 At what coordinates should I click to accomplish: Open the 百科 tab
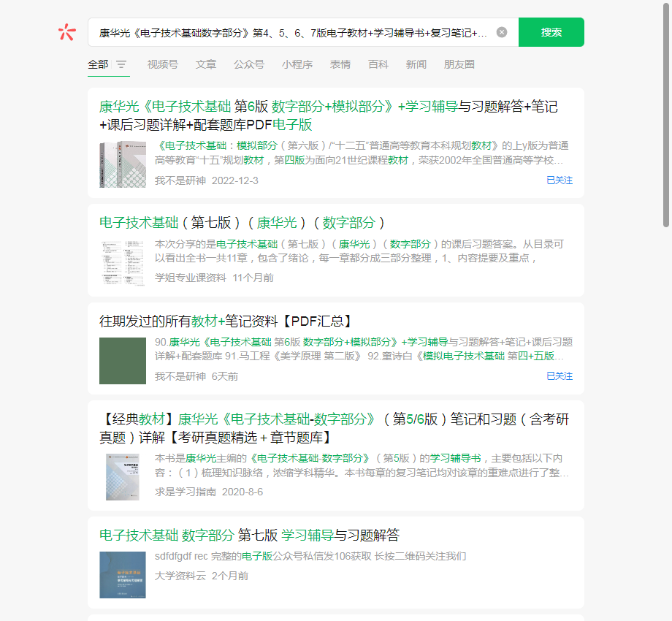[378, 64]
